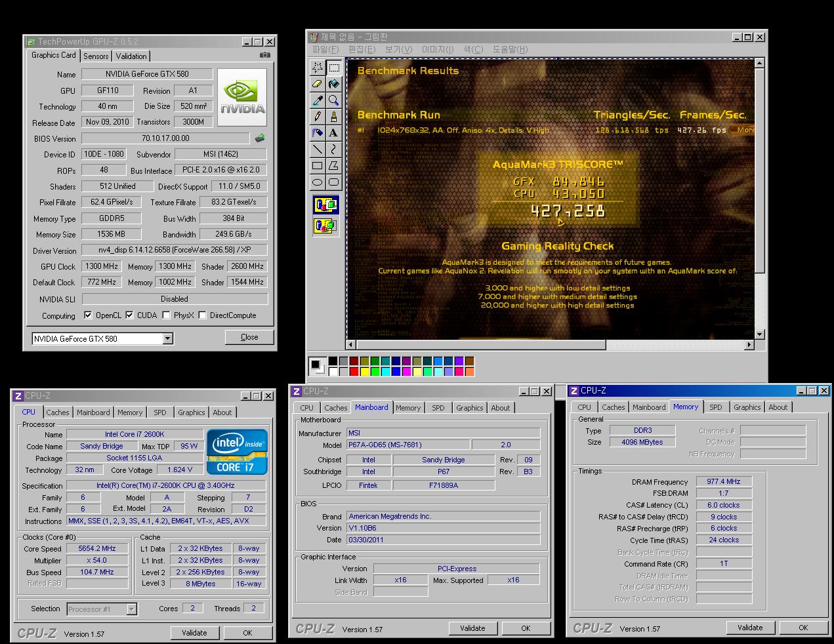Click the GPU-Z screenshot camera icon
The width and height of the screenshot is (834, 644).
[265, 56]
